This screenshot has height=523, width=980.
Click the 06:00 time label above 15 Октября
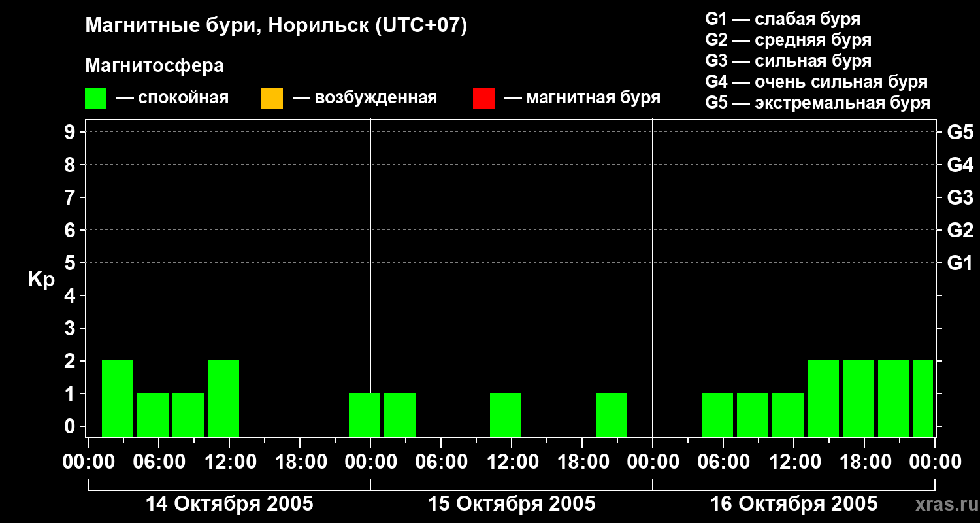(441, 462)
